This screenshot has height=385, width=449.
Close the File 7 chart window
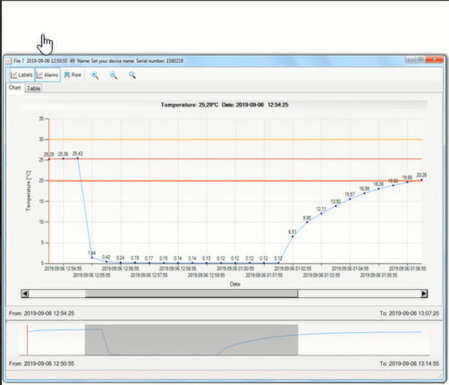(x=435, y=60)
